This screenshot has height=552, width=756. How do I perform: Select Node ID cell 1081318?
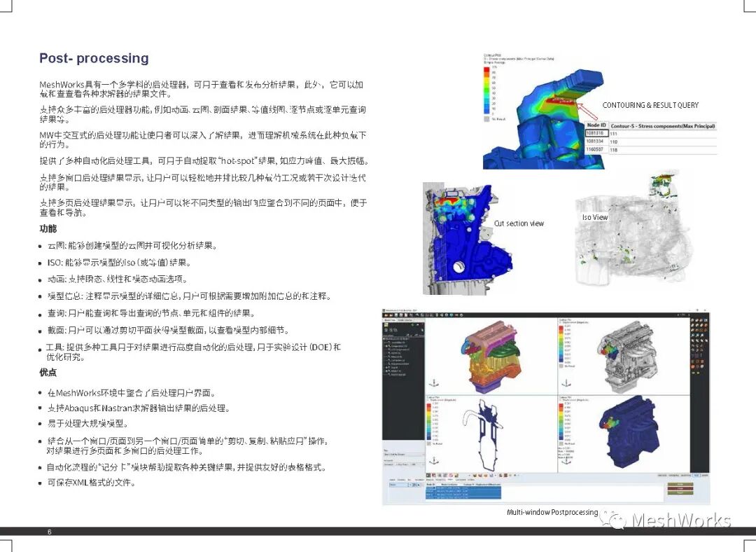[596, 133]
